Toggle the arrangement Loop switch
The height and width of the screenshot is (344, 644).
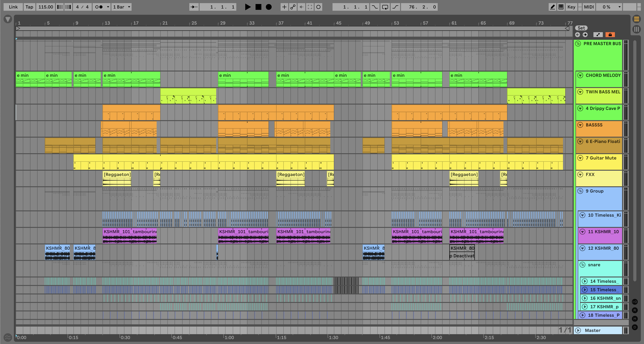coord(385,7)
